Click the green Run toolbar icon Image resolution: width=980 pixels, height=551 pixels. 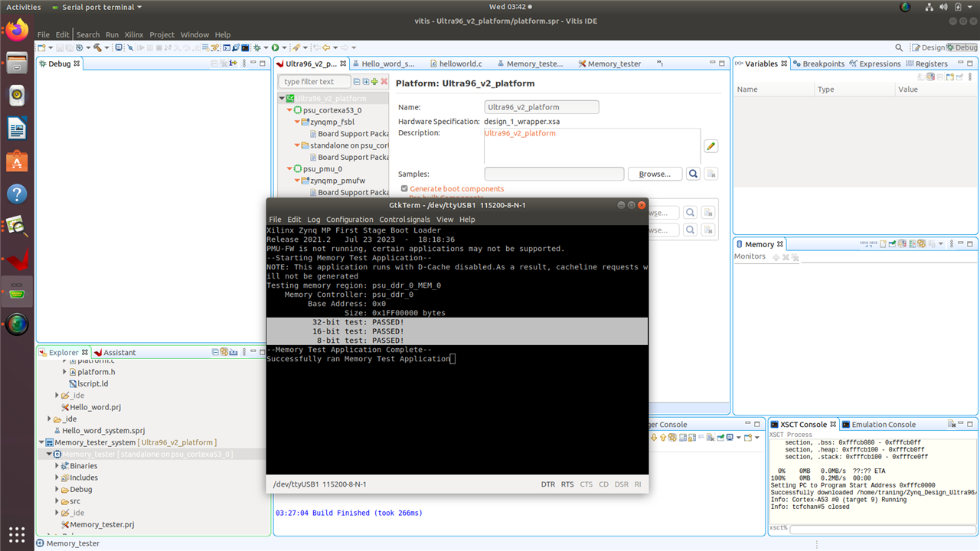[x=275, y=47]
